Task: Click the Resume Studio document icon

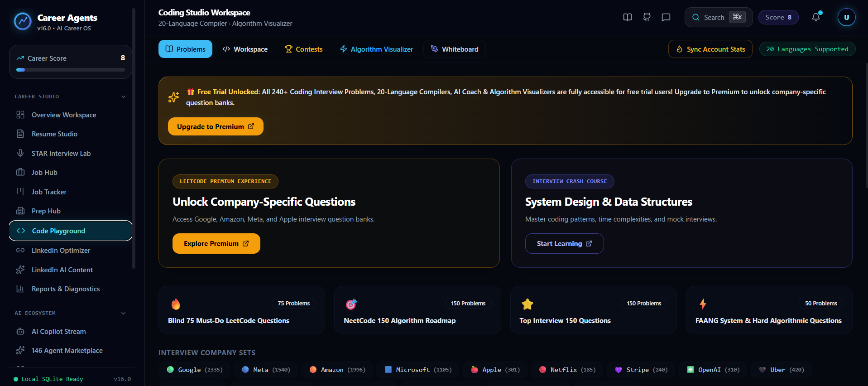Action: [x=20, y=134]
